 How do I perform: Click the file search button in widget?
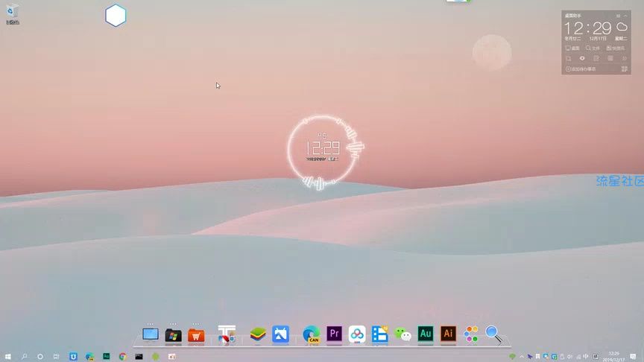click(x=593, y=48)
